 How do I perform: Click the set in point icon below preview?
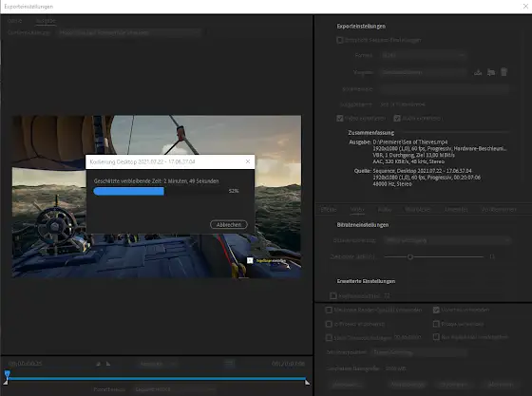coord(98,364)
